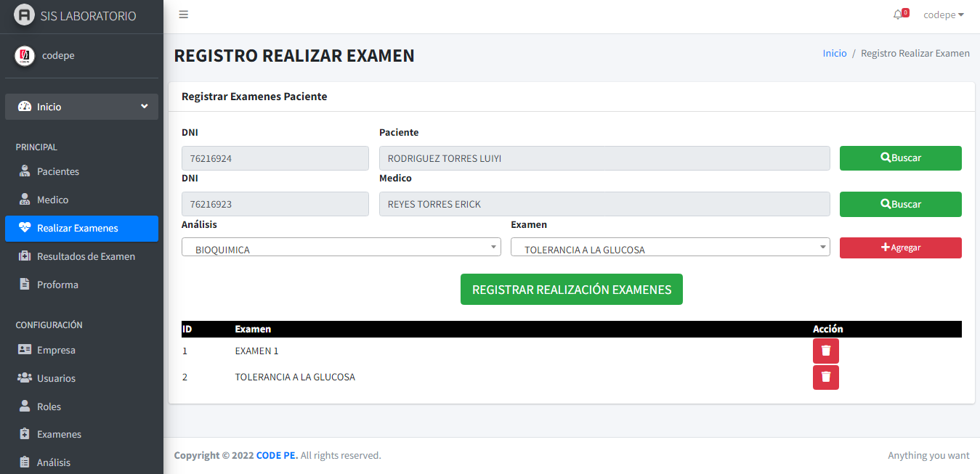980x474 pixels.
Task: Open the Examen selection dropdown
Action: click(x=671, y=247)
